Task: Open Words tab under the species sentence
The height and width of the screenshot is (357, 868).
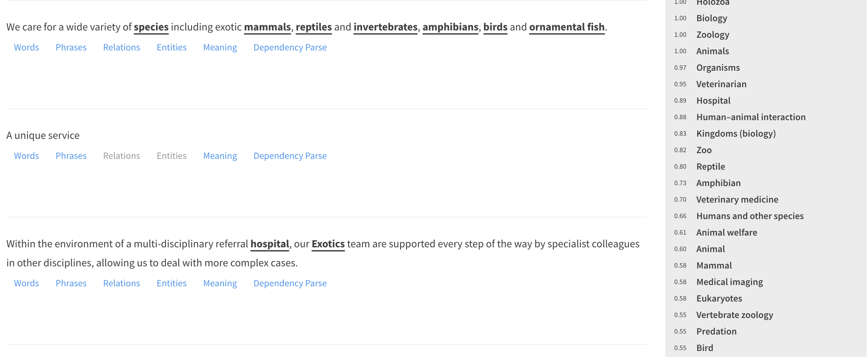Action: (x=26, y=47)
